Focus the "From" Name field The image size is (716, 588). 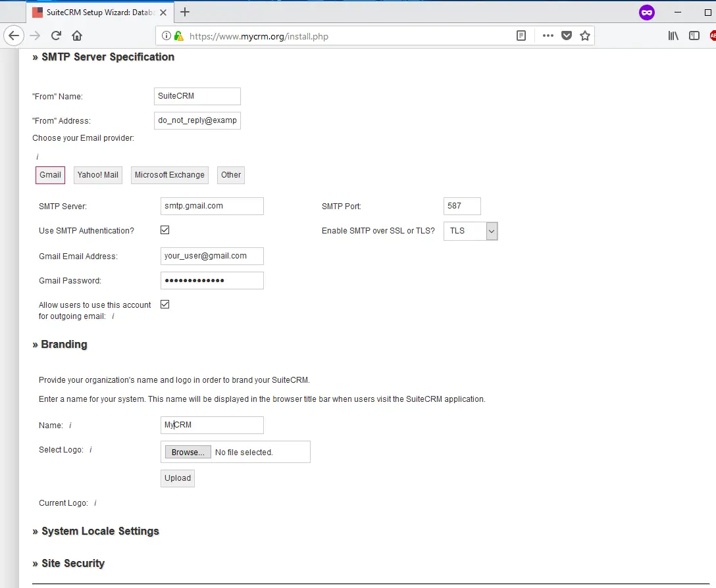point(197,96)
